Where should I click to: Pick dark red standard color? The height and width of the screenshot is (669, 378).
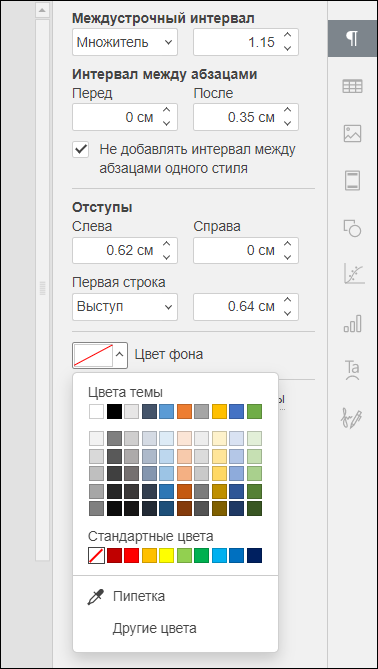point(114,556)
